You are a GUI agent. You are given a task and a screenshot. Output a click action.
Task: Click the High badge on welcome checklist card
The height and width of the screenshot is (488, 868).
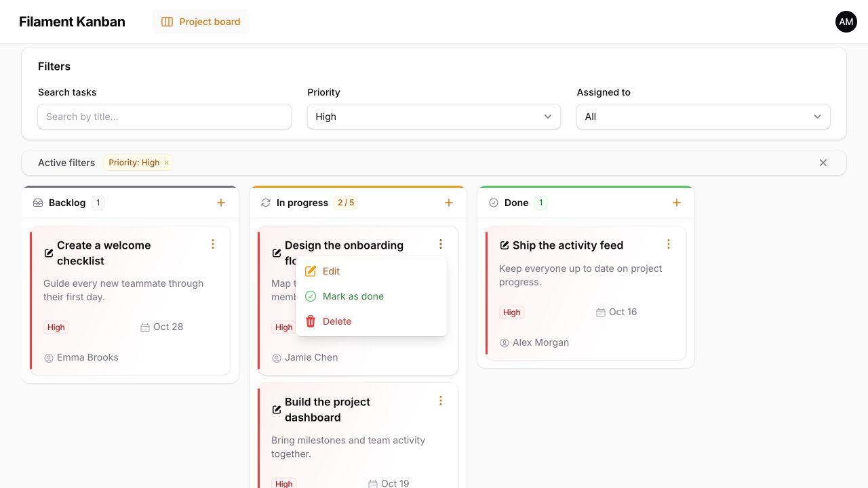pos(56,327)
